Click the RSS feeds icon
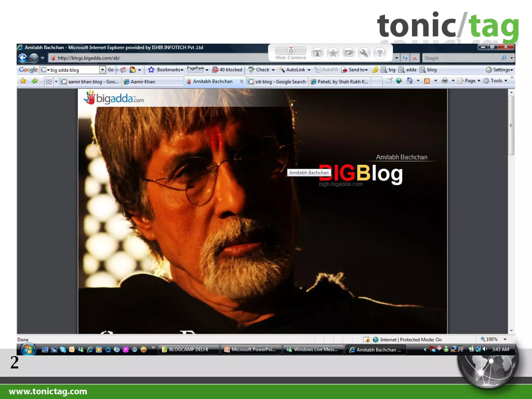 [x=427, y=81]
